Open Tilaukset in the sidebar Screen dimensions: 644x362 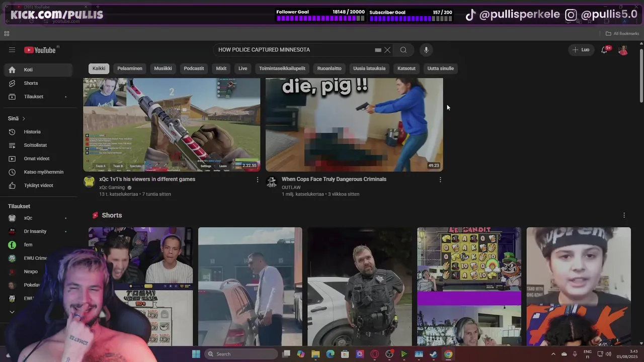click(38, 97)
